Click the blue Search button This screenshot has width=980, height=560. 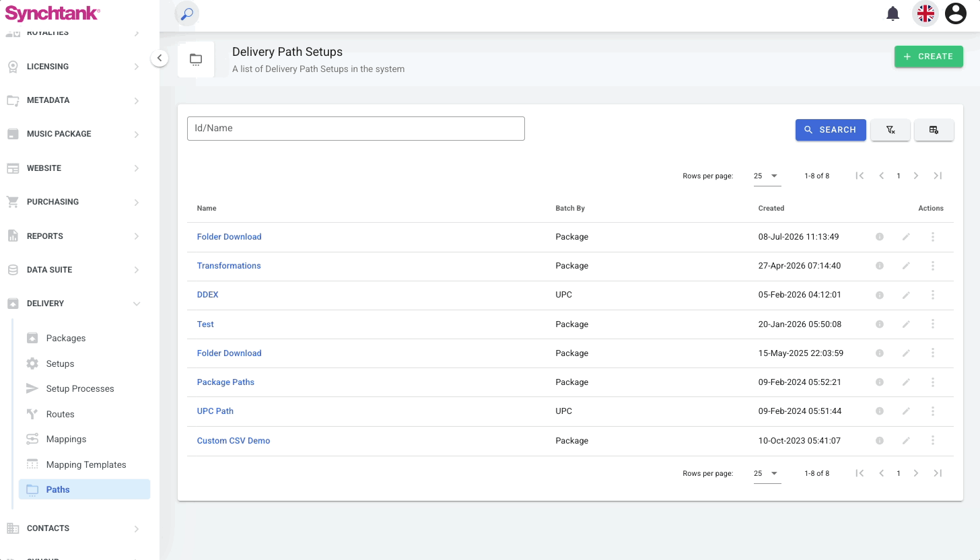pyautogui.click(x=831, y=130)
